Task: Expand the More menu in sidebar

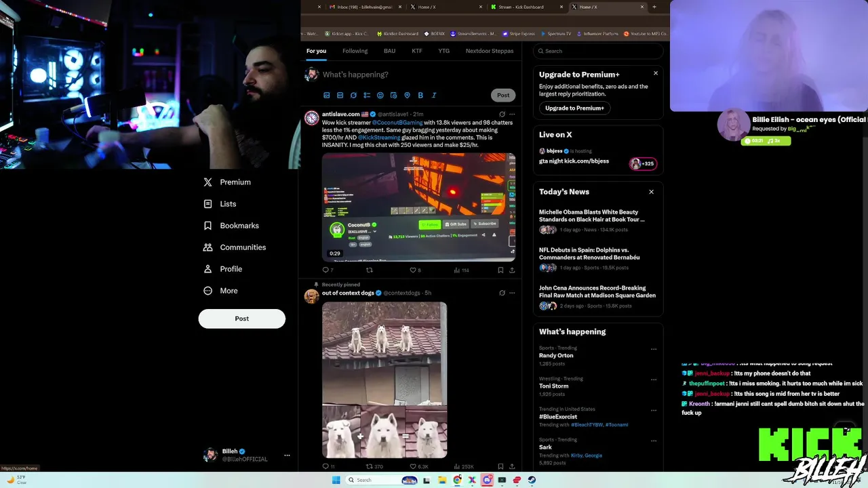Action: [x=220, y=291]
